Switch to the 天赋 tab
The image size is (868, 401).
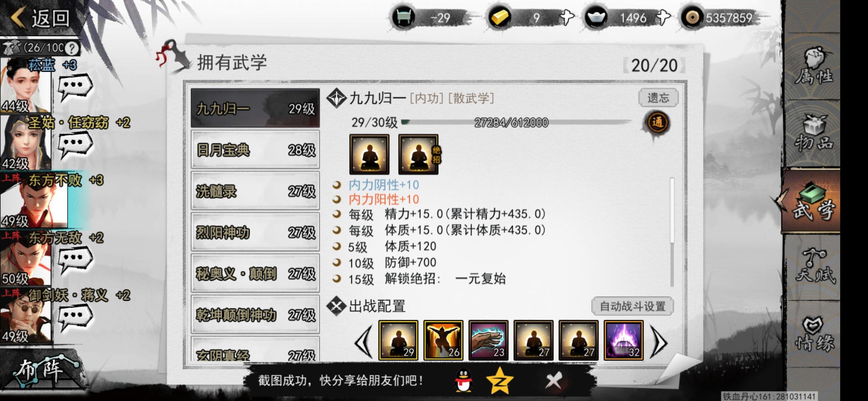pyautogui.click(x=814, y=266)
